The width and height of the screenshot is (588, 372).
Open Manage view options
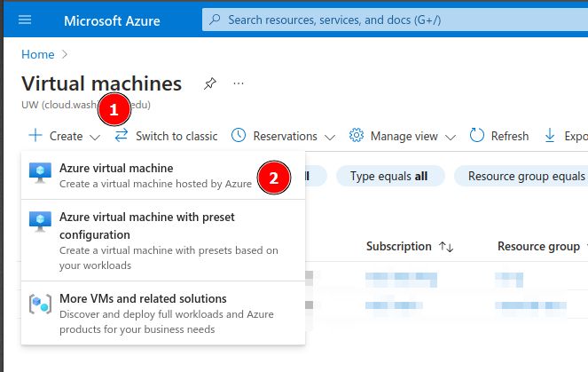tap(403, 136)
